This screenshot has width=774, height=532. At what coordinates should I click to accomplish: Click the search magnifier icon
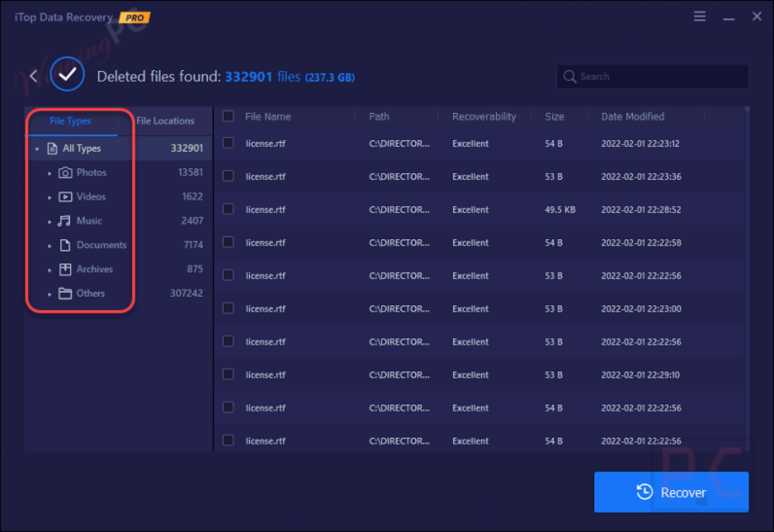(x=569, y=77)
